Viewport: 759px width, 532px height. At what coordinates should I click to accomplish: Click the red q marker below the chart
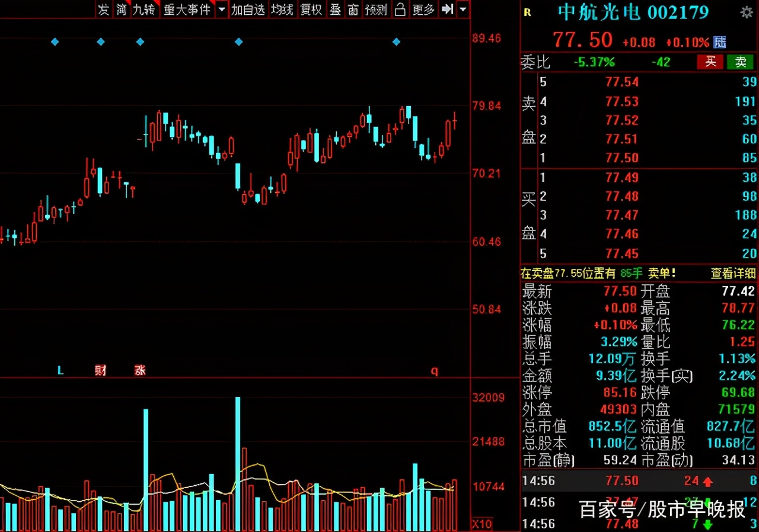[x=434, y=371]
